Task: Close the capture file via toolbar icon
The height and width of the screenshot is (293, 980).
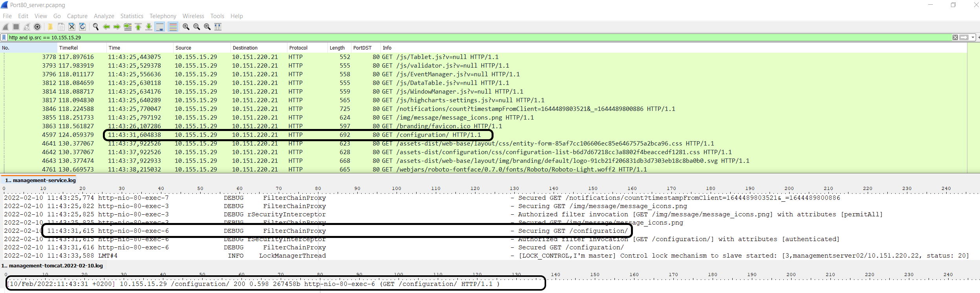Action: pyautogui.click(x=71, y=27)
